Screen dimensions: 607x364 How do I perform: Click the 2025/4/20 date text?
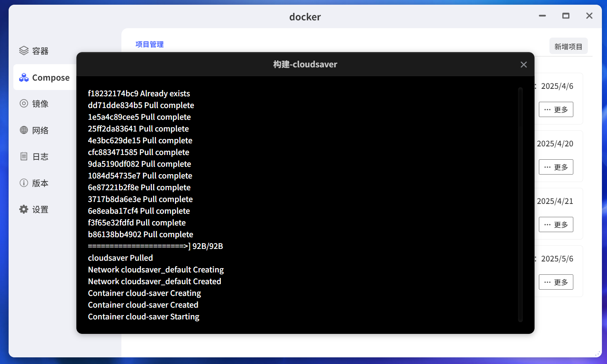pos(555,144)
